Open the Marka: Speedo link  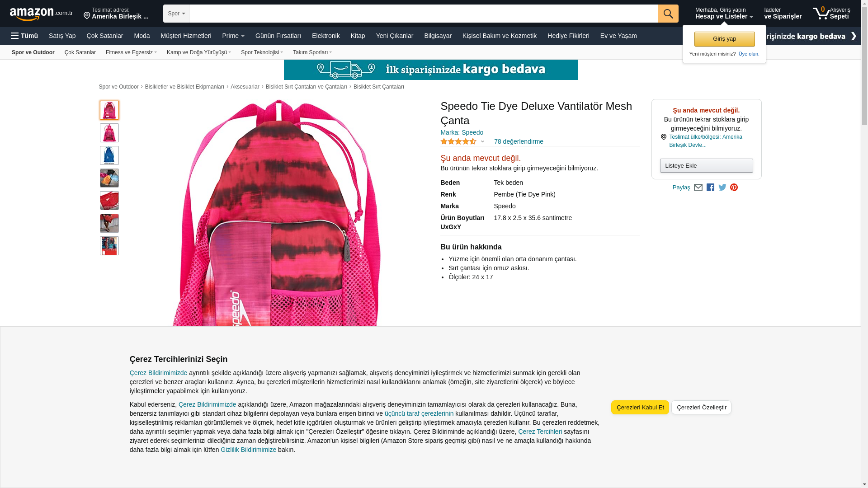tap(462, 132)
